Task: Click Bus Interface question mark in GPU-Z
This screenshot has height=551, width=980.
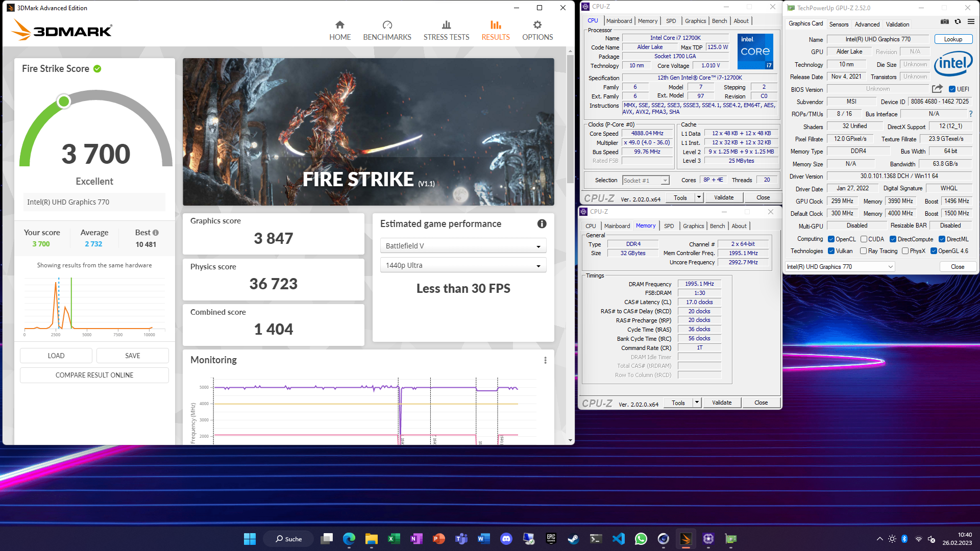Action: 970,114
